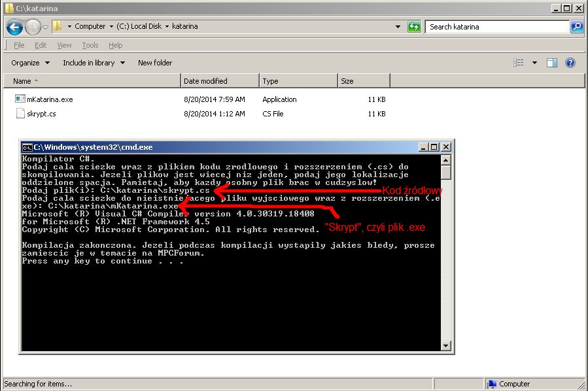Open Explorer help with the question mark icon
The width and height of the screenshot is (588, 391).
pyautogui.click(x=570, y=63)
